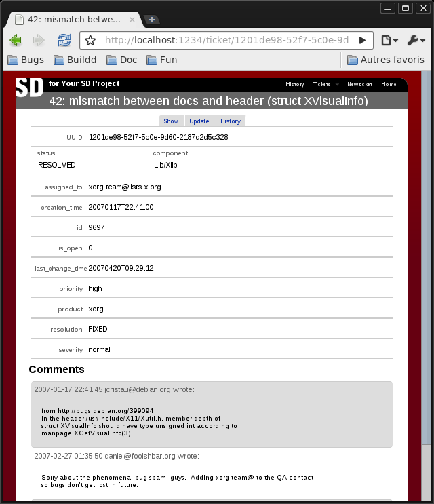
Task: Open the wrench settings menu
Action: pyautogui.click(x=416, y=40)
